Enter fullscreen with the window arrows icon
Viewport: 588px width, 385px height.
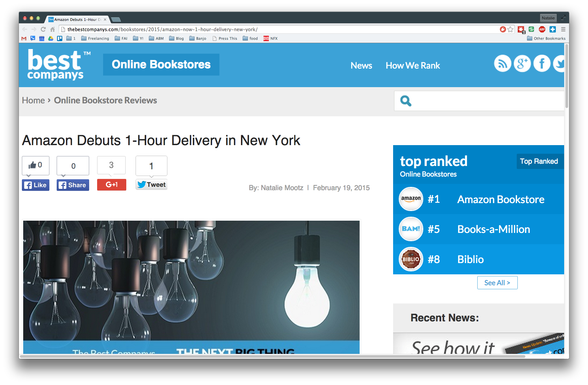click(563, 18)
